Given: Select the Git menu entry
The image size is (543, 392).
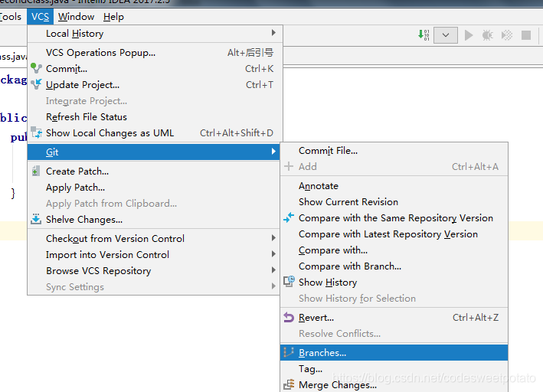Looking at the screenshot, I should [x=153, y=152].
